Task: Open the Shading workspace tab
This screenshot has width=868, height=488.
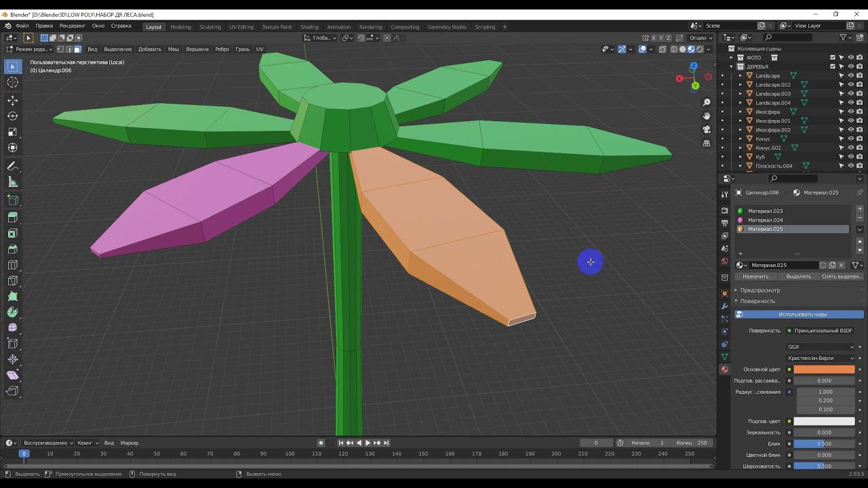Action: click(309, 27)
